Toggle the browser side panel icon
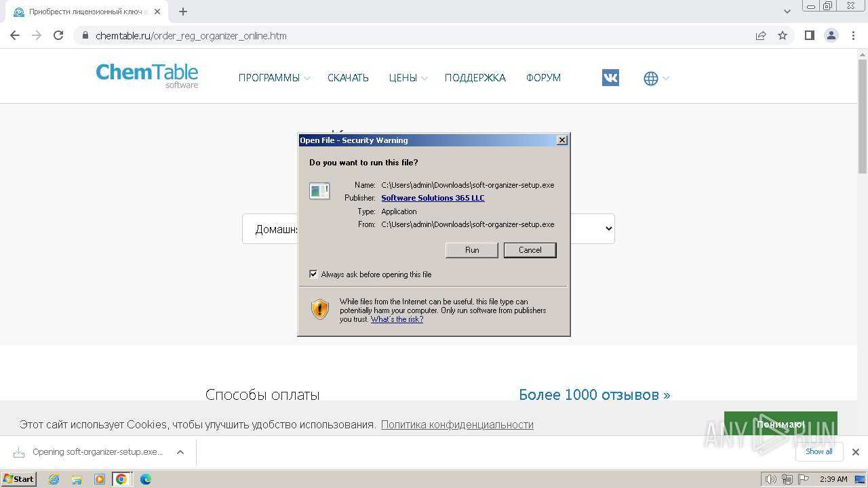Image resolution: width=868 pixels, height=488 pixels. tap(809, 35)
